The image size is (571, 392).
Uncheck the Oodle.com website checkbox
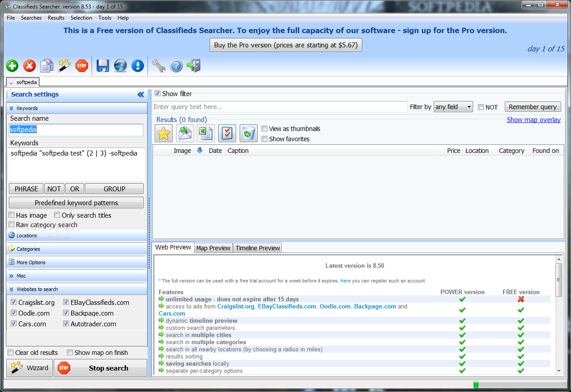coord(13,313)
